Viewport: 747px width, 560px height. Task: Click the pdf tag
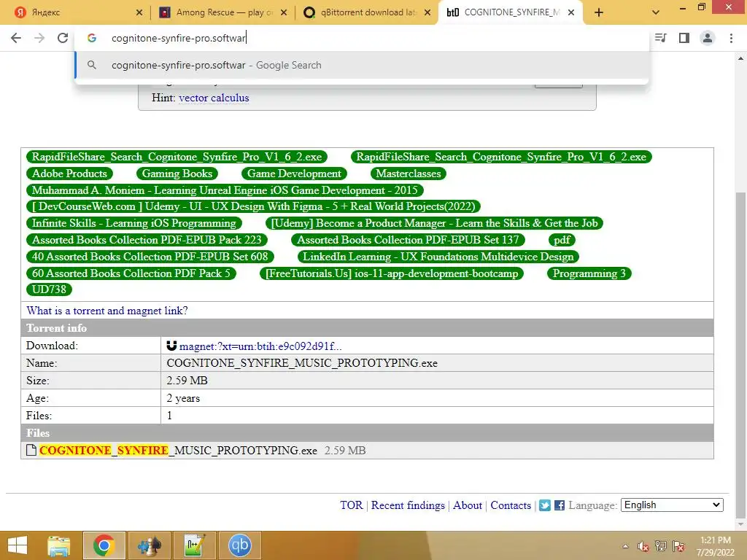562,239
